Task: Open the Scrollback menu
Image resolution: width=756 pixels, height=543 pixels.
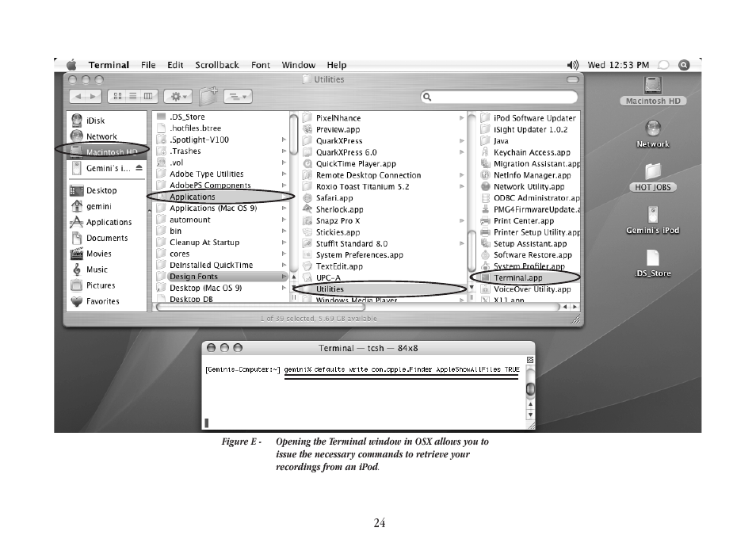Action: coord(217,65)
